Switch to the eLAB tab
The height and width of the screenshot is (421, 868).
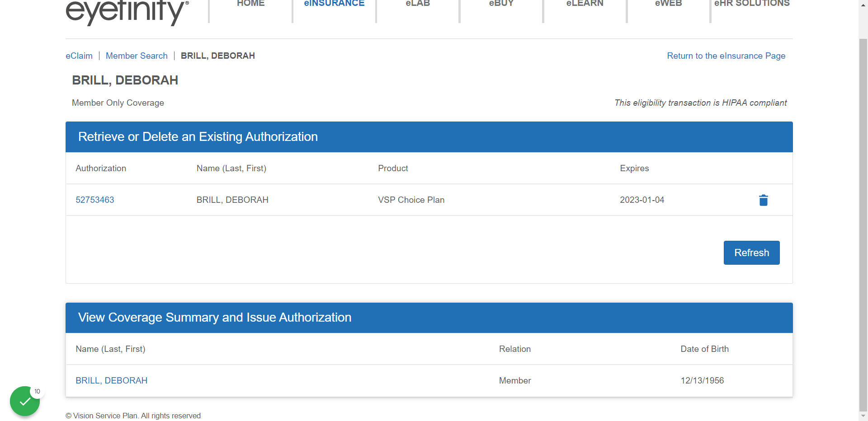pyautogui.click(x=418, y=4)
